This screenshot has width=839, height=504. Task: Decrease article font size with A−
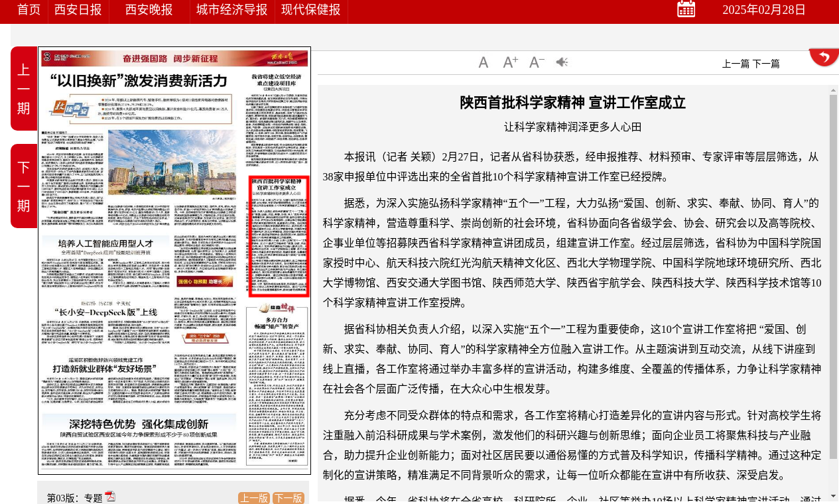tap(537, 62)
